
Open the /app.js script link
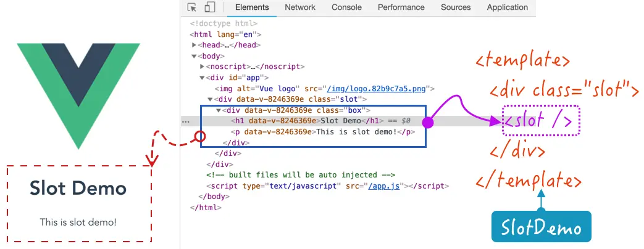tap(384, 186)
